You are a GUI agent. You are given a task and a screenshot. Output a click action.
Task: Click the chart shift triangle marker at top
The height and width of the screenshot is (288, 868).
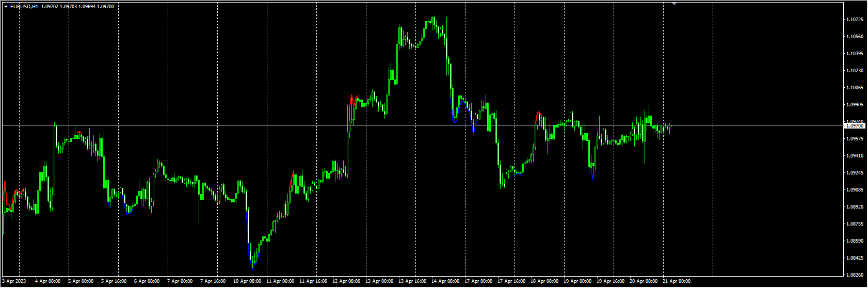(x=674, y=4)
